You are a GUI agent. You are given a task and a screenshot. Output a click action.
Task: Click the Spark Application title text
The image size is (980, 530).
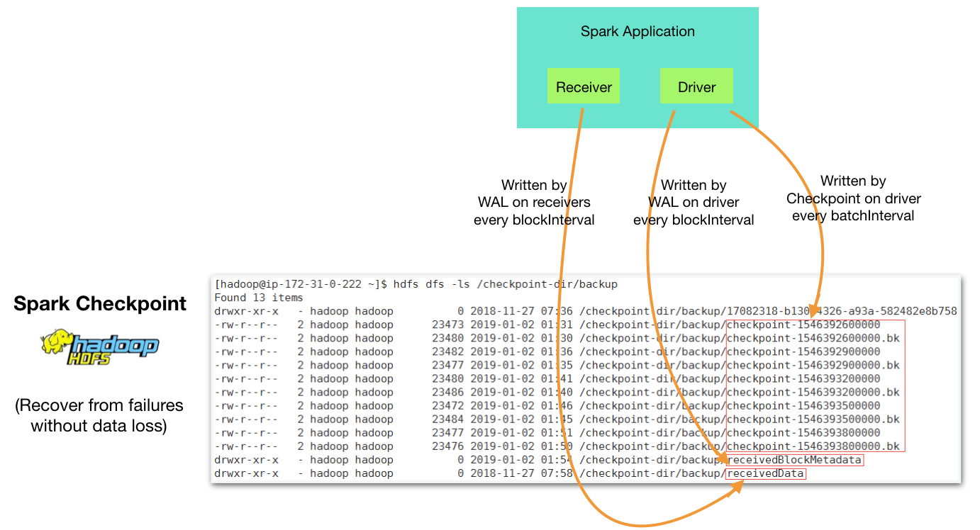(637, 31)
